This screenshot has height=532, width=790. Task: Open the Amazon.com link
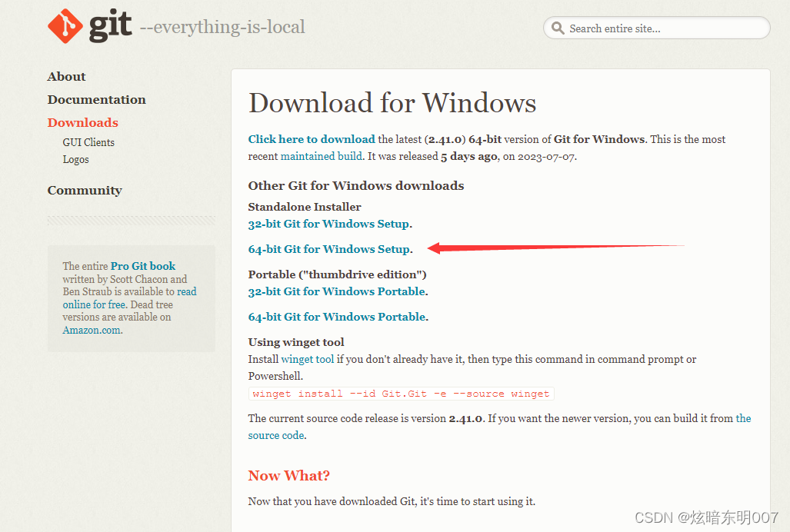point(92,330)
